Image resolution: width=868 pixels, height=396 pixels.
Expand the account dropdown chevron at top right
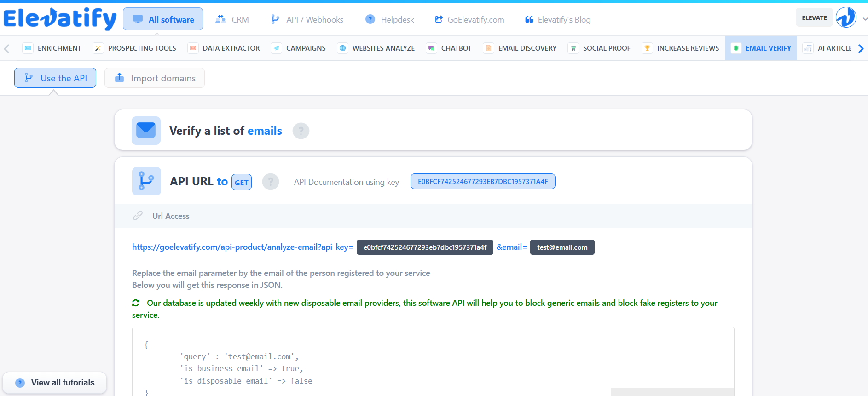point(864,19)
